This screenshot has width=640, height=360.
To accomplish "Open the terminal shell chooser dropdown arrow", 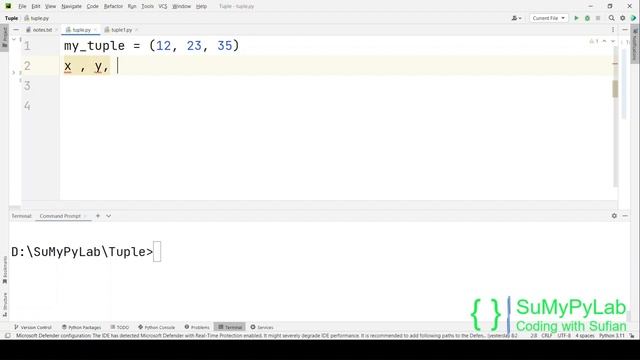I will point(109,216).
